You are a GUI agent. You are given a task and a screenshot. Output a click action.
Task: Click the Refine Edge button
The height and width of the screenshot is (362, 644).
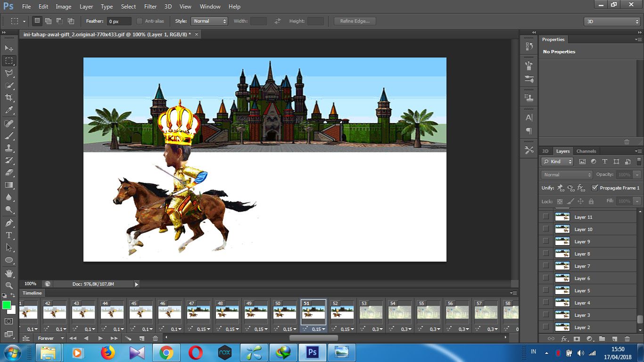click(355, 21)
